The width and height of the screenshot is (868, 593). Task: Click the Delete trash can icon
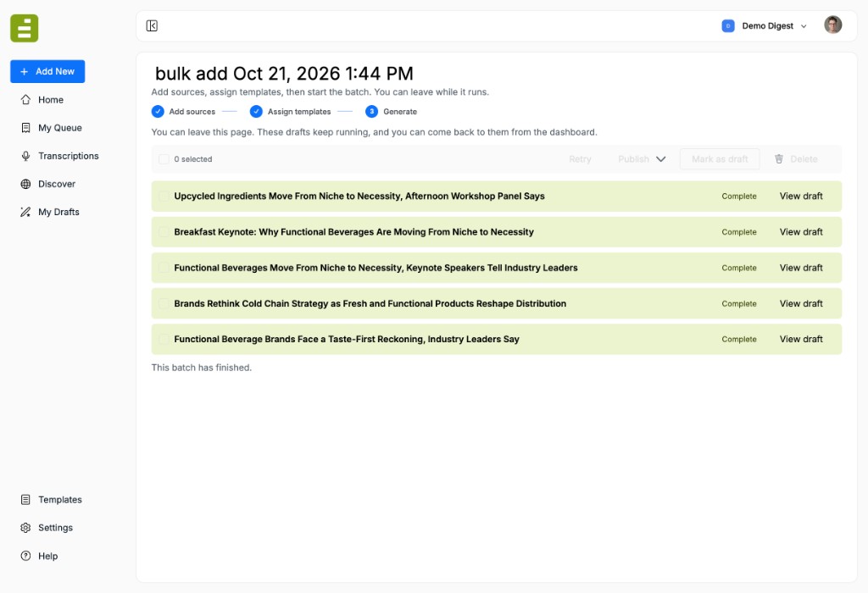[x=779, y=158]
